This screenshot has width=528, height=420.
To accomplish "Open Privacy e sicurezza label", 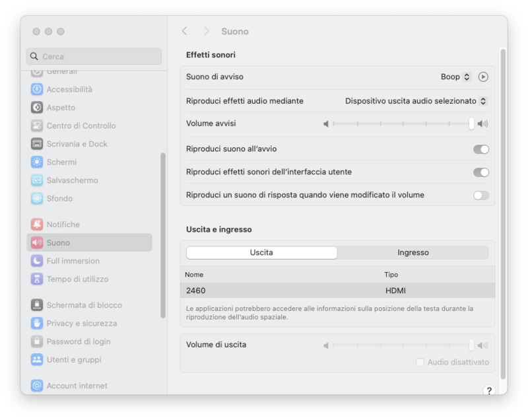I will tap(82, 324).
